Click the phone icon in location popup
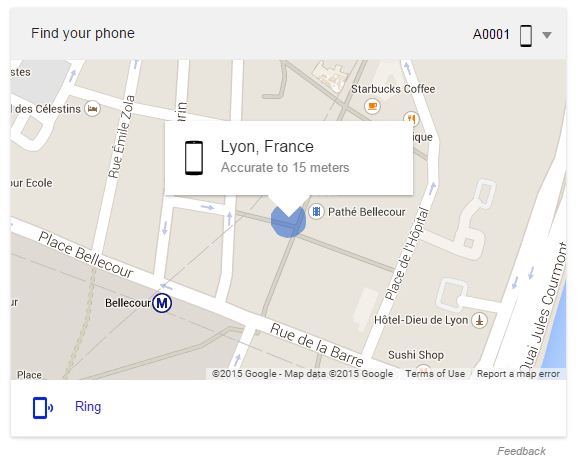 194,158
